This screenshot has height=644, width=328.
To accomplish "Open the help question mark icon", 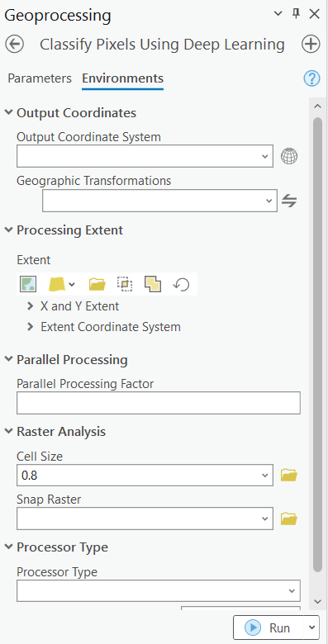I will (312, 78).
